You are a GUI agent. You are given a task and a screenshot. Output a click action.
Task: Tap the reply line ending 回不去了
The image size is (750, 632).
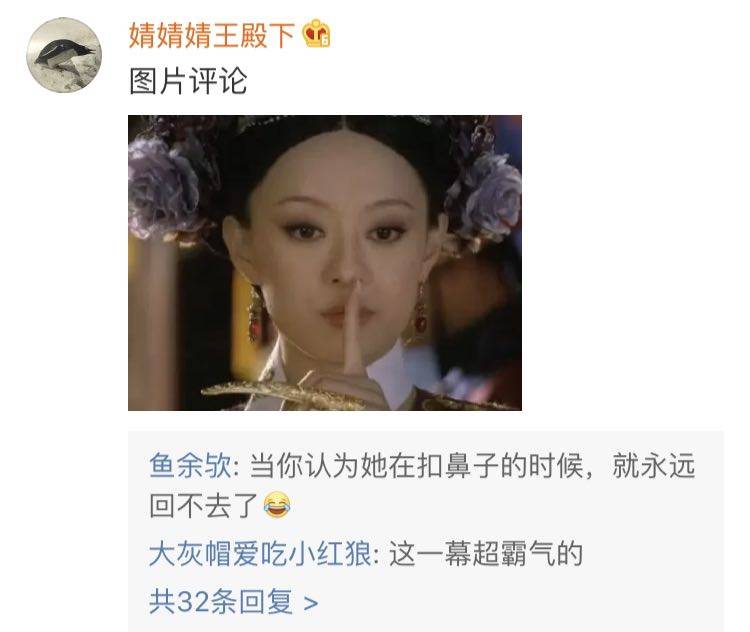[x=204, y=505]
